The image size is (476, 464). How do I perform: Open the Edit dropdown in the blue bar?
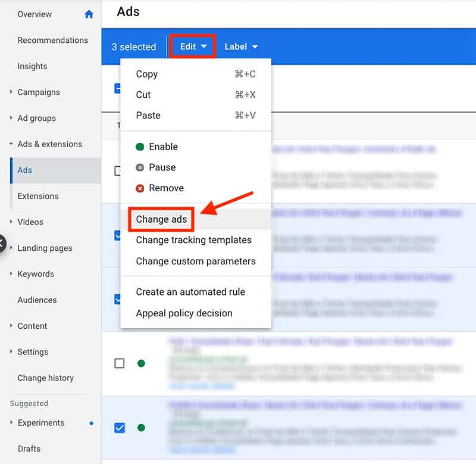tap(193, 46)
